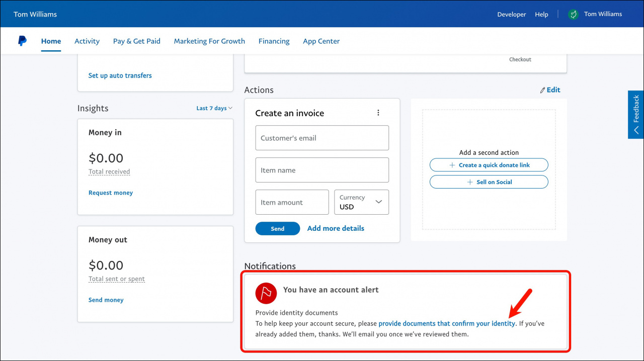The width and height of the screenshot is (644, 361).
Task: Click the Add a second action text
Action: pos(489,152)
